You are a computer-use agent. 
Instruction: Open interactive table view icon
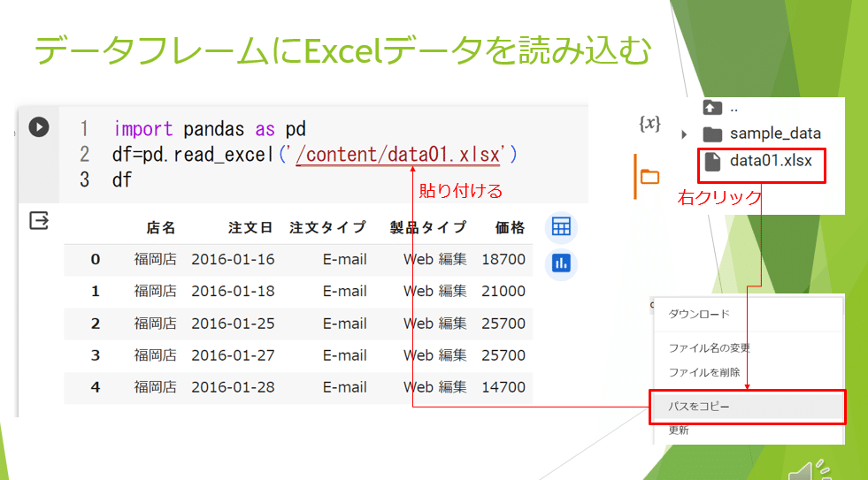click(561, 227)
